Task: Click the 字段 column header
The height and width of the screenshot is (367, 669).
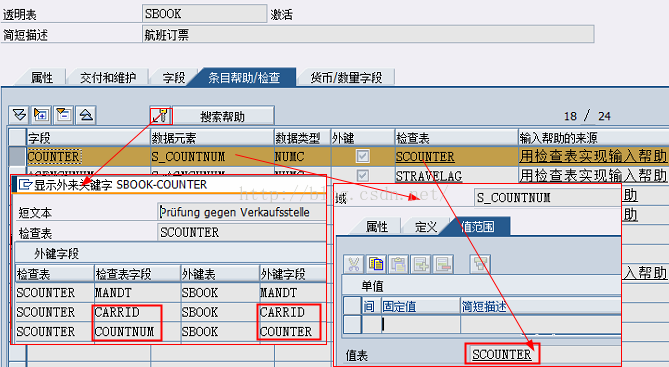Action: [88, 138]
